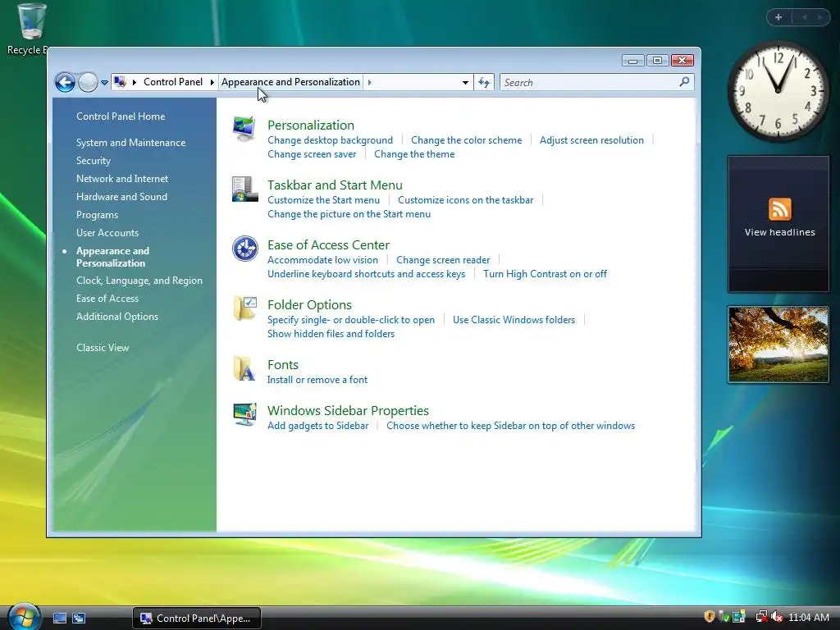This screenshot has width=840, height=630.
Task: Click the 11:04 AM taskbar clock
Action: [808, 618]
